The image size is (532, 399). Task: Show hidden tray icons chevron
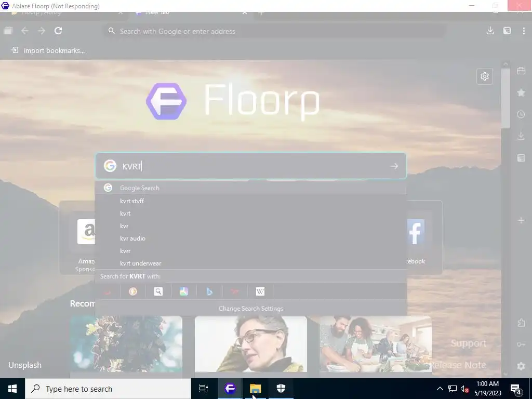click(x=440, y=389)
